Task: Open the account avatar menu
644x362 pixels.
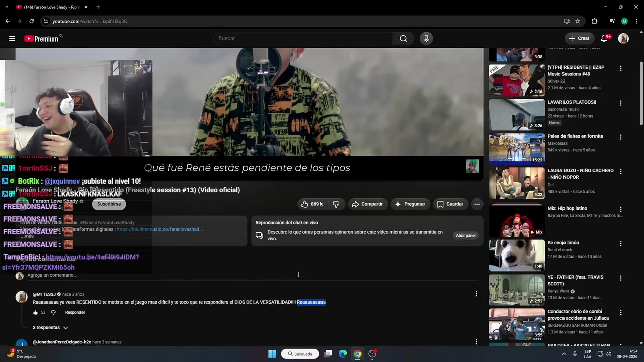Action: [623, 39]
